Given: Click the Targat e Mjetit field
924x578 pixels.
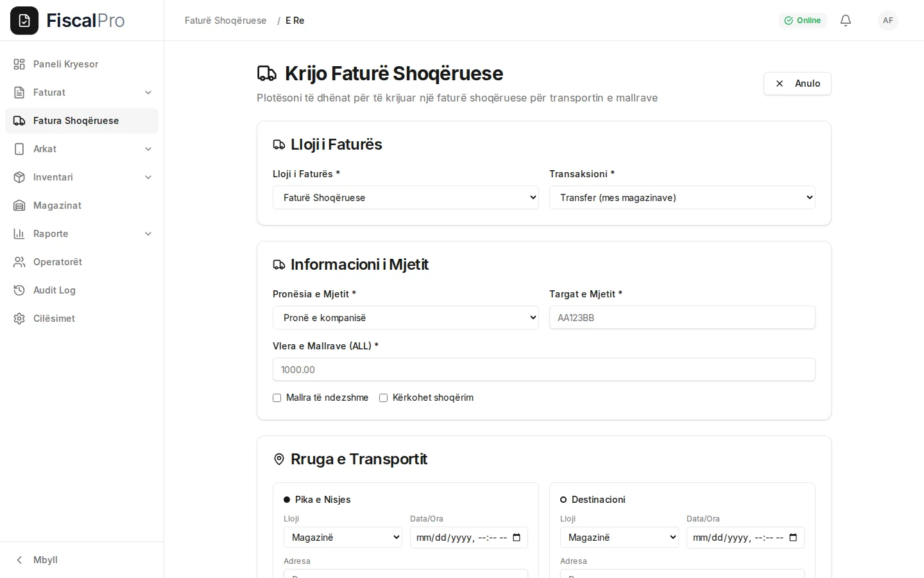Looking at the screenshot, I should pos(682,318).
